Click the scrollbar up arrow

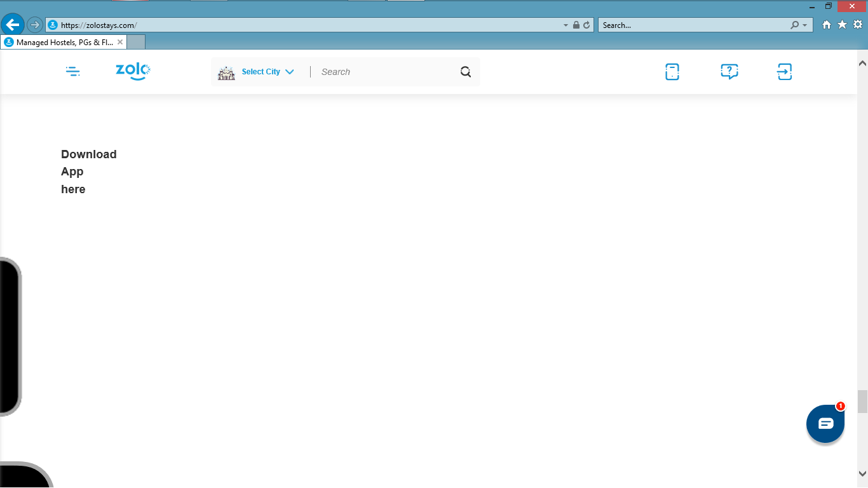862,64
